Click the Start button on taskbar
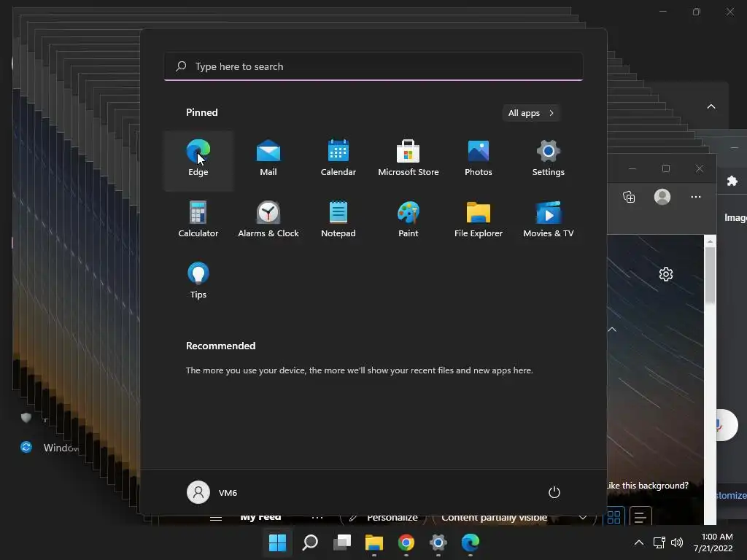Viewport: 747px width, 560px height. tap(277, 542)
